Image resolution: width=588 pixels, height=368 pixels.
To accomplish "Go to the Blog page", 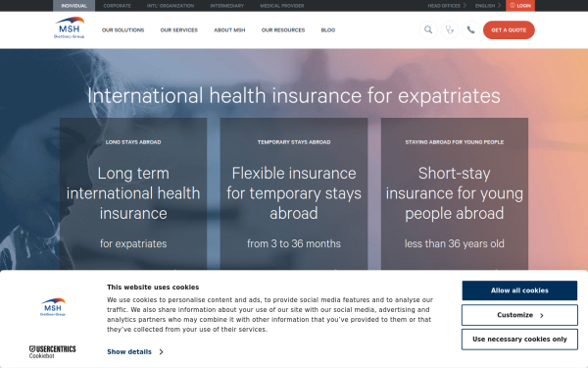I will click(x=328, y=30).
